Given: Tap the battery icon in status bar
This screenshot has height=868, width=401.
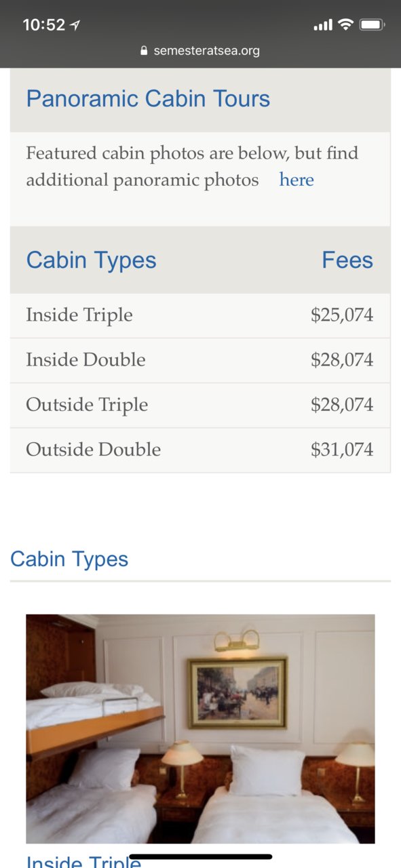Looking at the screenshot, I should pyautogui.click(x=373, y=25).
